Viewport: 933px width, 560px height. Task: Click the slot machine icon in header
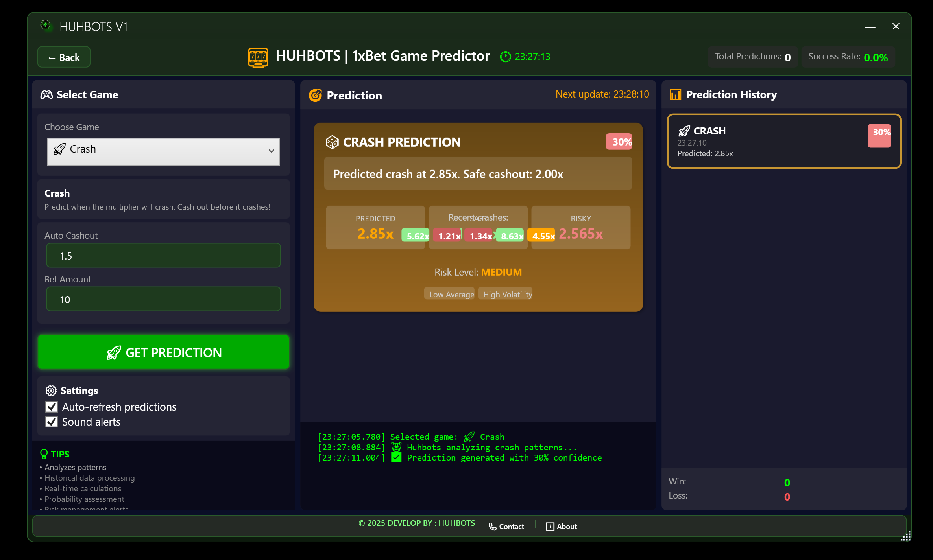tap(258, 57)
